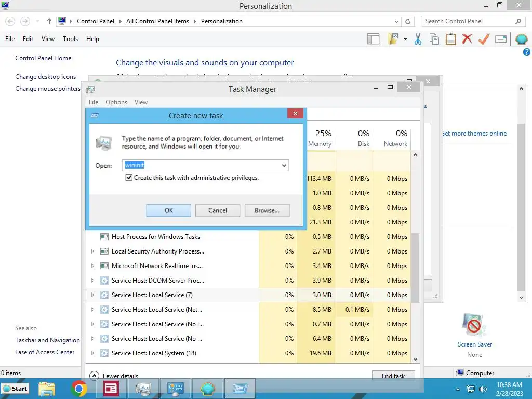Screen dimensions: 532x399
Task: Open Google Chrome from the taskbar
Action: (x=79, y=389)
